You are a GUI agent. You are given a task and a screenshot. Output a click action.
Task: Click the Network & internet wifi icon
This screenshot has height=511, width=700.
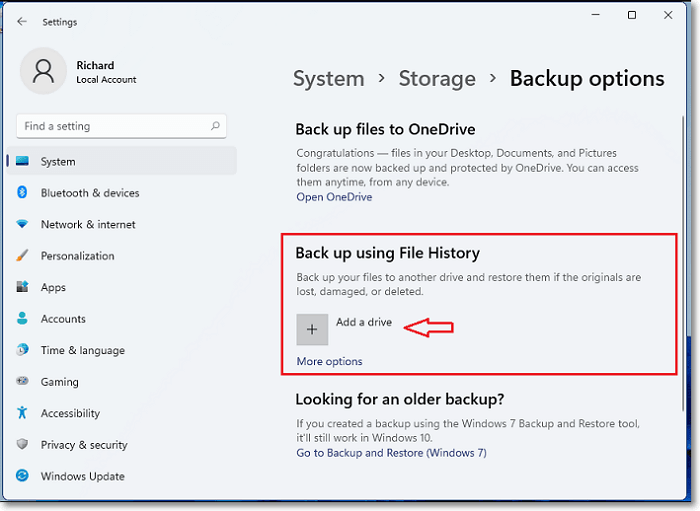point(22,225)
